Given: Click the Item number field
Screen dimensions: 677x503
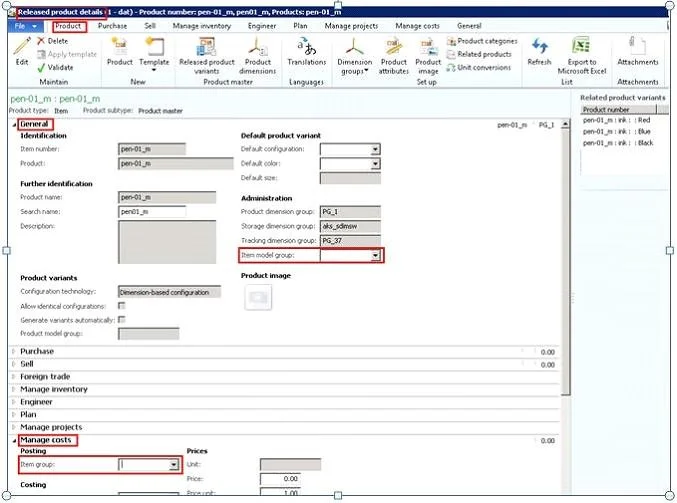Looking at the screenshot, I should pos(152,149).
